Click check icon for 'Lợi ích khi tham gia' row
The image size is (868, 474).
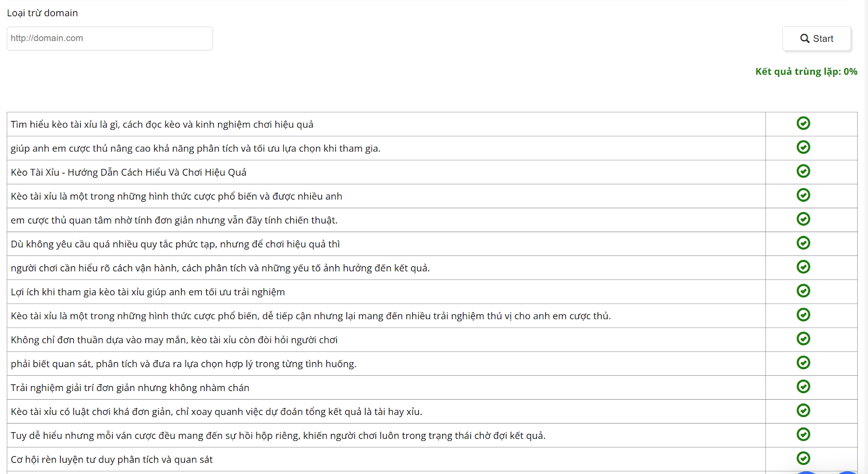click(803, 291)
